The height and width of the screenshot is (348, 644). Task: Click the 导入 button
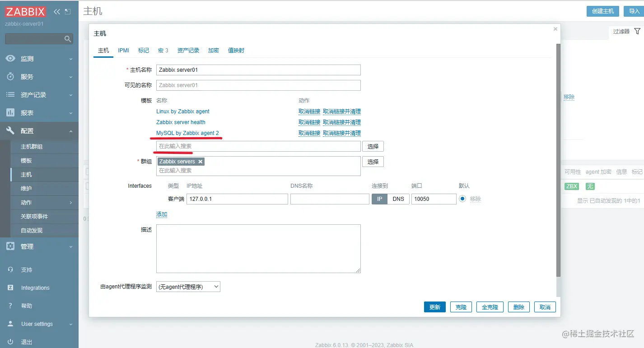[635, 11]
